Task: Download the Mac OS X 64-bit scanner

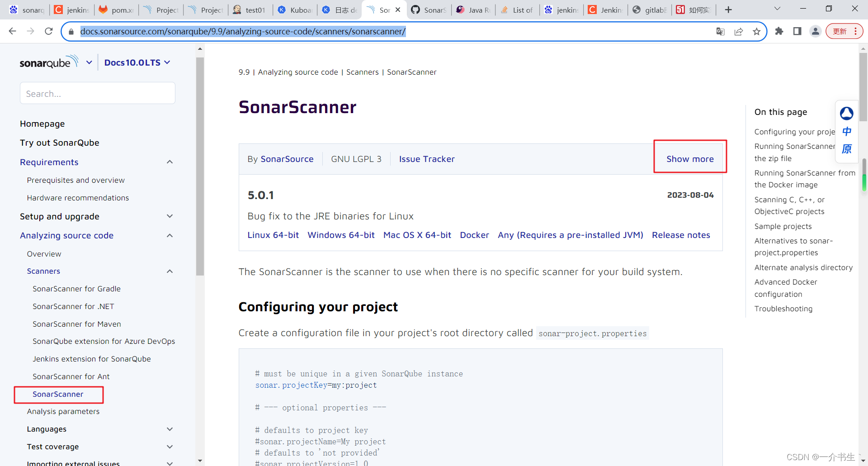Action: pyautogui.click(x=417, y=235)
